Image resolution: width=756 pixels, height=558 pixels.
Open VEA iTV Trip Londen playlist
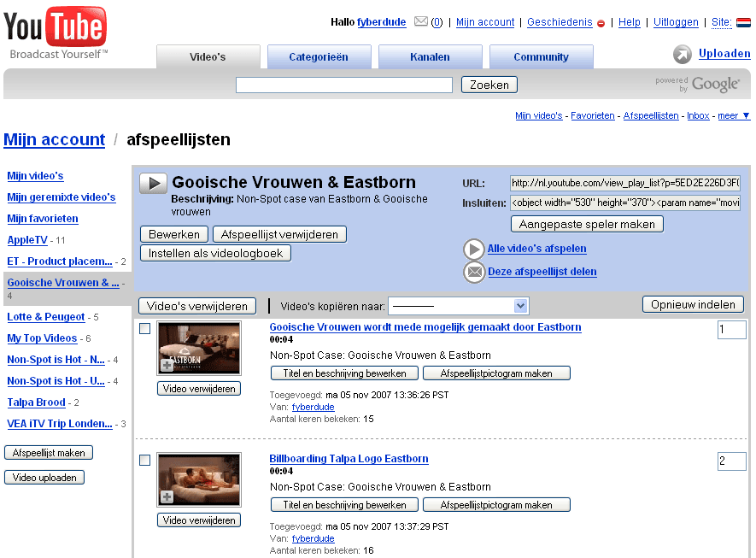[60, 424]
